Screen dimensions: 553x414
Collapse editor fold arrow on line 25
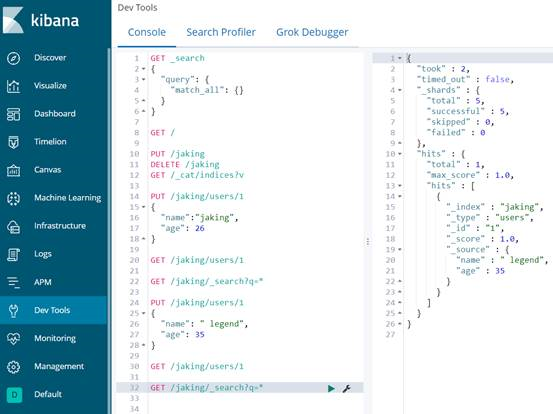click(x=144, y=313)
